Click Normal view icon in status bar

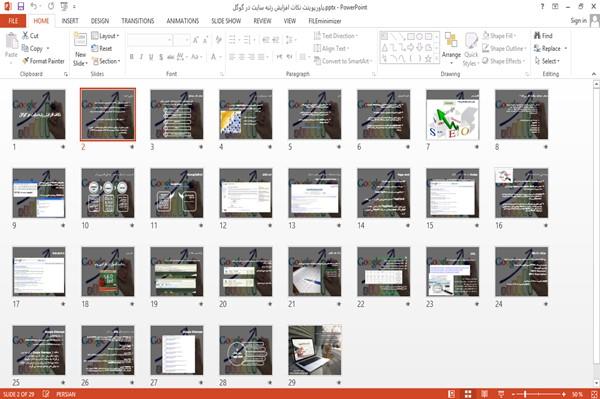click(x=452, y=394)
